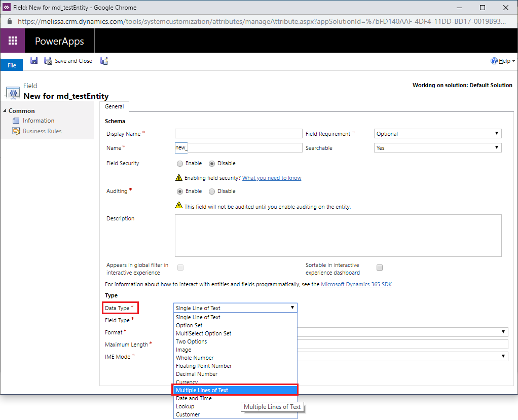Open the Help menu icon

click(x=494, y=61)
